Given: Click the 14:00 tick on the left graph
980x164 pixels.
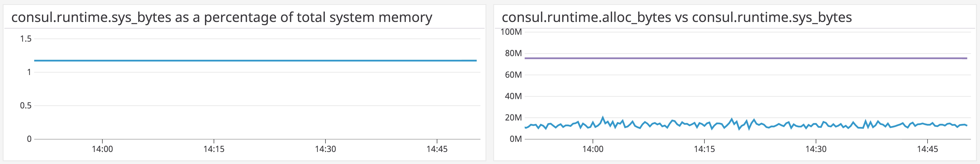Looking at the screenshot, I should point(102,149).
